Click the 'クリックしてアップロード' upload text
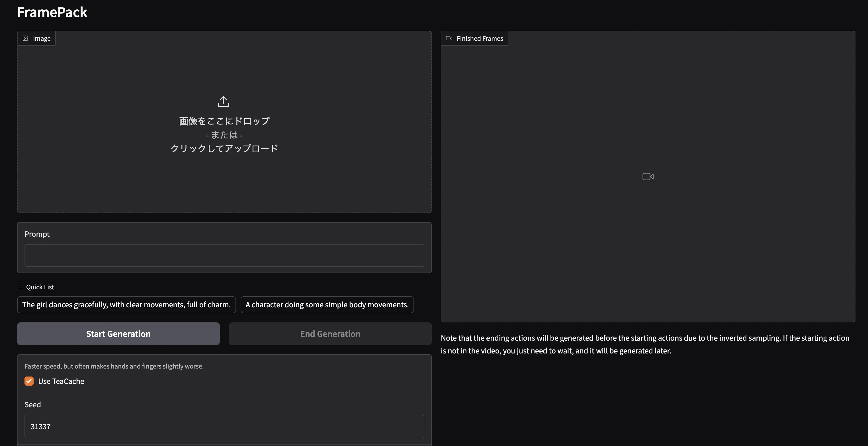 point(224,148)
